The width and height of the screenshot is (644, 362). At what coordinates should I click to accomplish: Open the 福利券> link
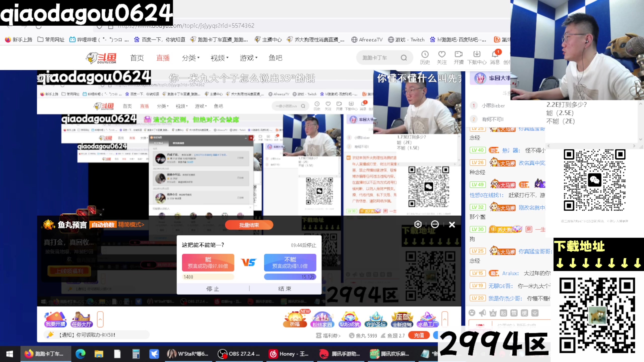(x=328, y=336)
